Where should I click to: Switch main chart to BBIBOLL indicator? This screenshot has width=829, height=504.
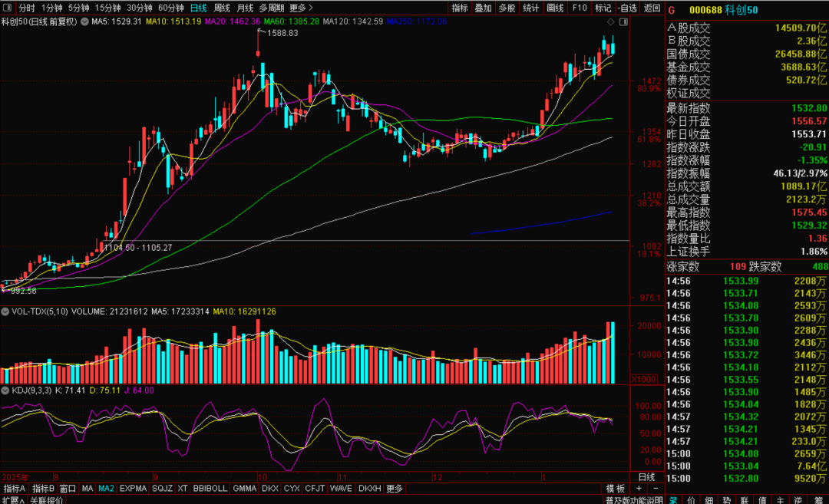(210, 489)
